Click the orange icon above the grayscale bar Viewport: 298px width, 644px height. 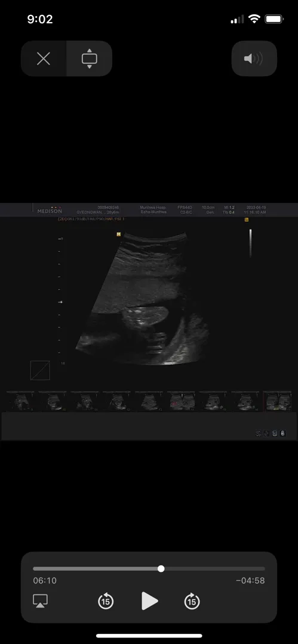point(247,219)
